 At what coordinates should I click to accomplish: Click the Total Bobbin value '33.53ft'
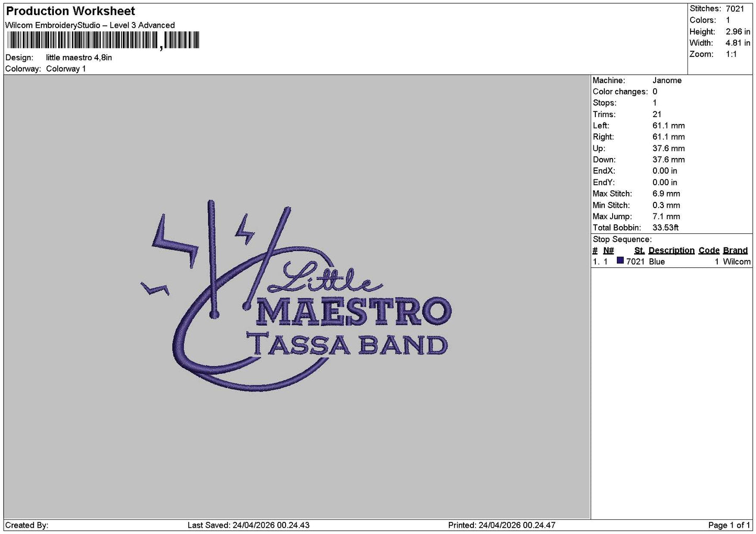(x=665, y=228)
